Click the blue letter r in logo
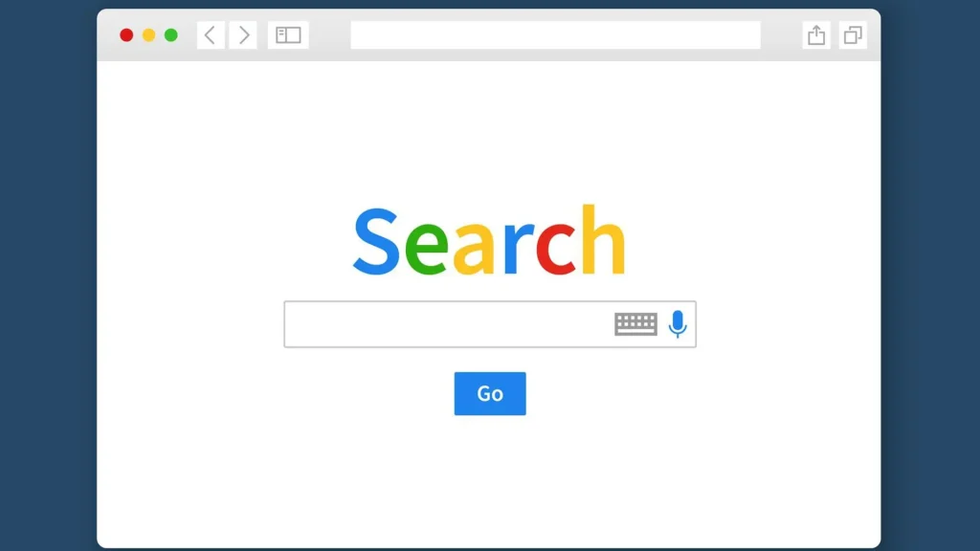 click(x=518, y=249)
